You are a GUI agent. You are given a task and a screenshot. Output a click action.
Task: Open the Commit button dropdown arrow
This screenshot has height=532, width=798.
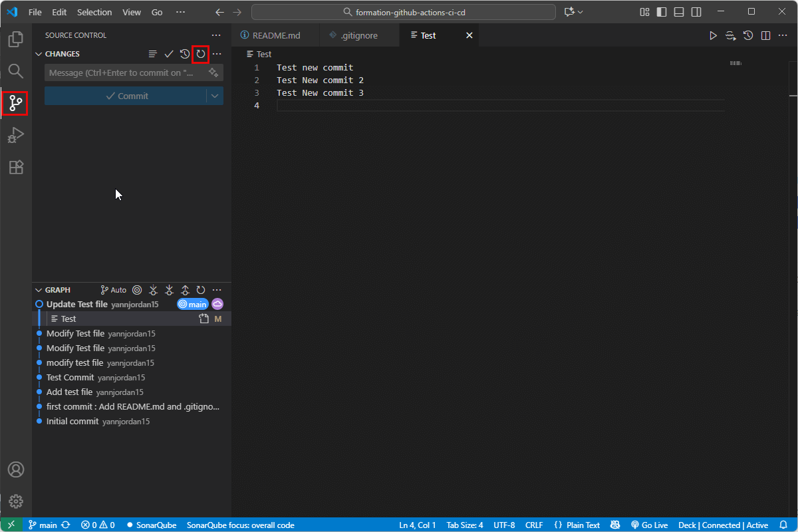tap(215, 96)
